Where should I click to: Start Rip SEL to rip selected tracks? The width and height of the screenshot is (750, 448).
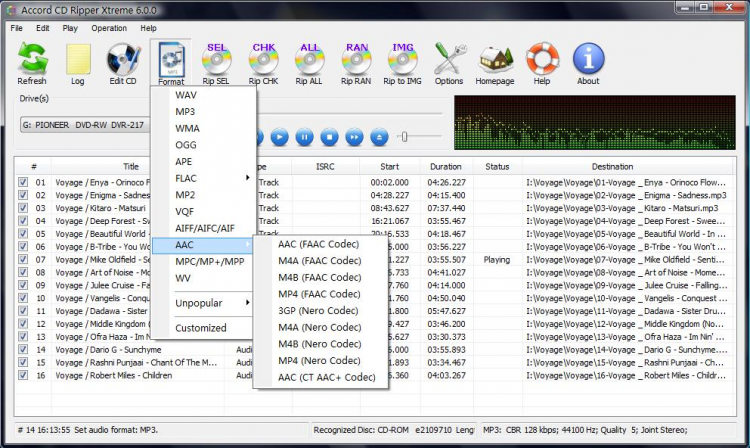216,64
